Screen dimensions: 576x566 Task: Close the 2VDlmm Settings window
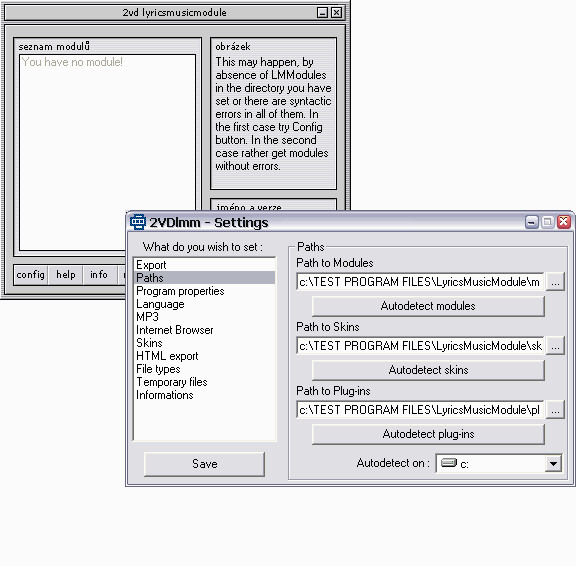point(564,222)
